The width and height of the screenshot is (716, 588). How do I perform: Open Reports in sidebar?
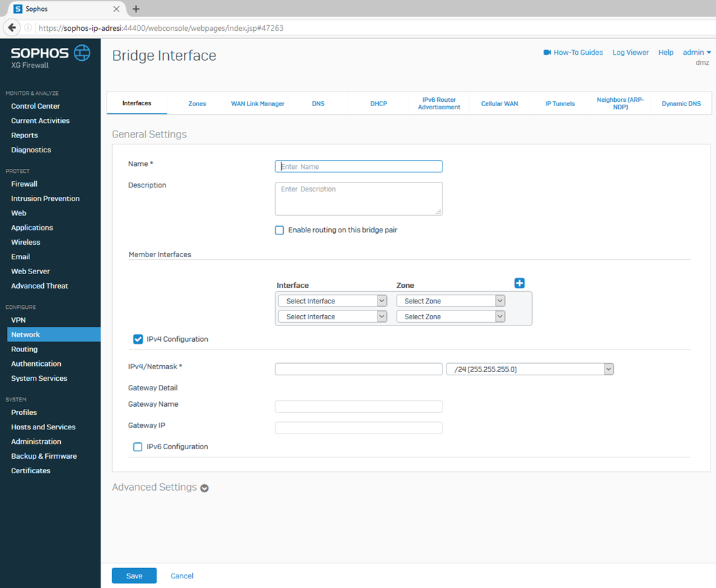25,135
